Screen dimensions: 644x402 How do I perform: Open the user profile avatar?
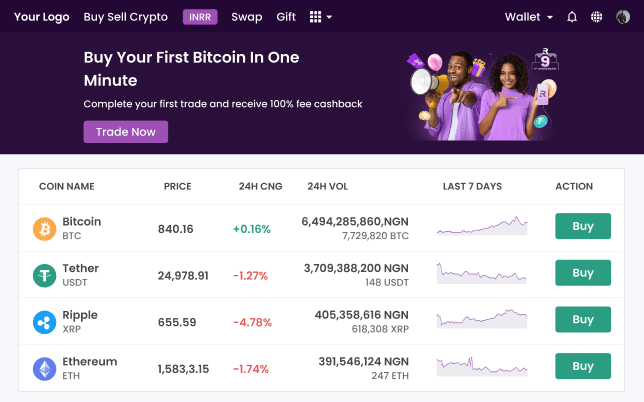(x=623, y=17)
